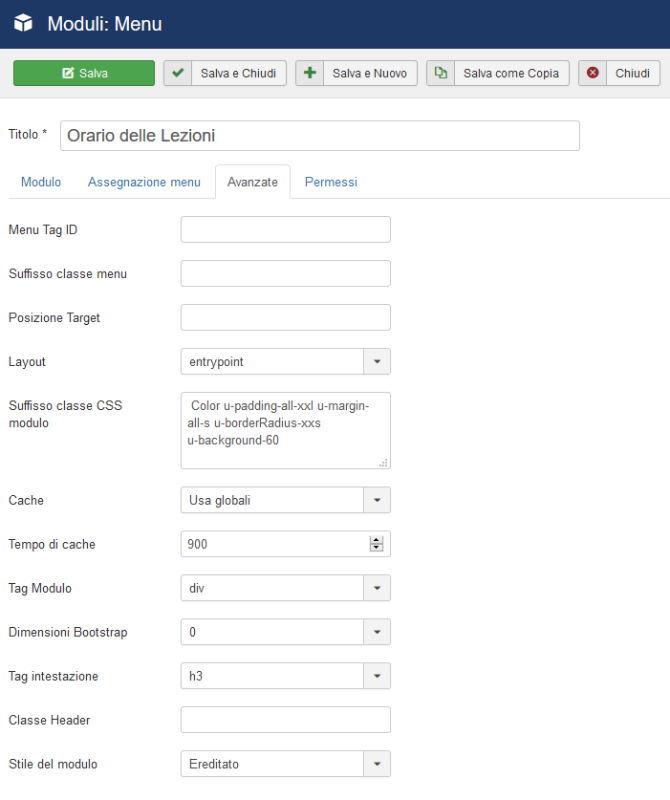Click the copy icon for Salva come Copia

click(440, 73)
